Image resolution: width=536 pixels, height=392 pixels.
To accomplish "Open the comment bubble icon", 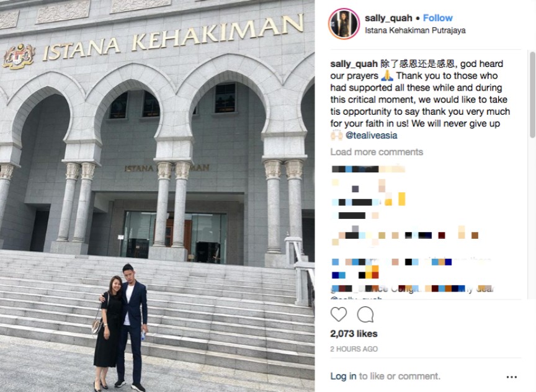I will pyautogui.click(x=365, y=314).
